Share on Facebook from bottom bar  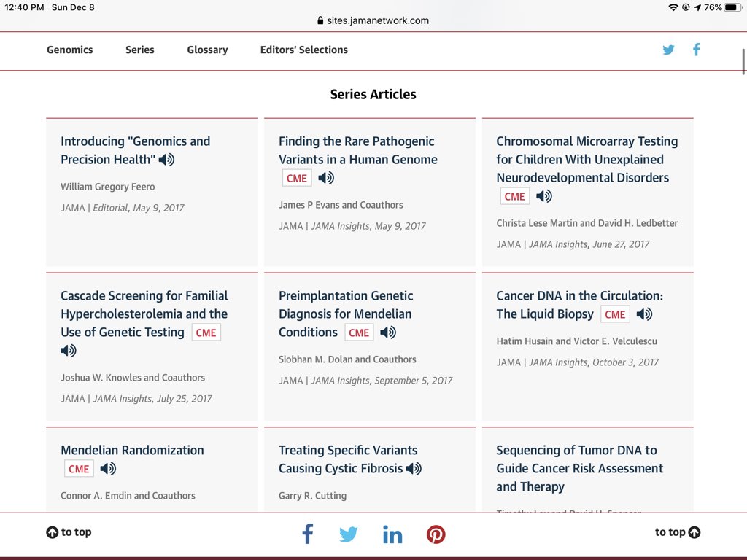point(308,534)
